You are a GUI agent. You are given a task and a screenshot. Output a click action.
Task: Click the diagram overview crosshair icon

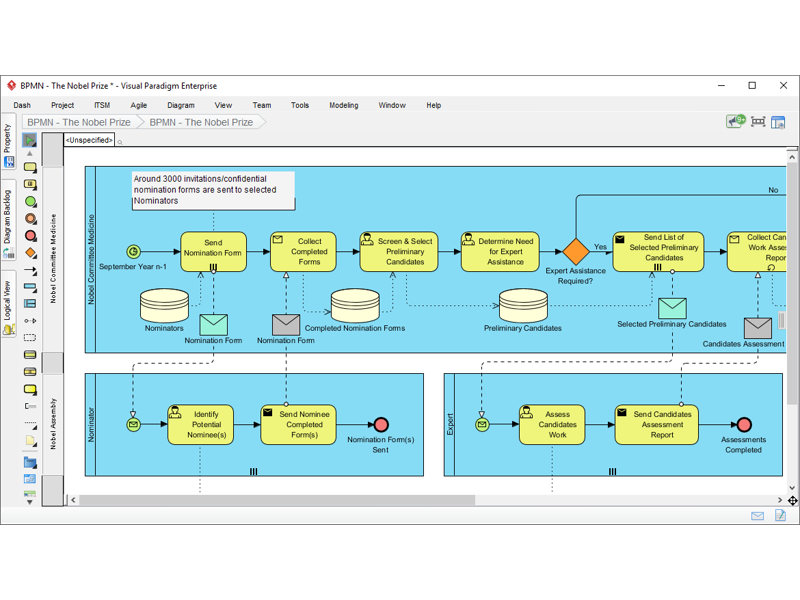[x=792, y=501]
